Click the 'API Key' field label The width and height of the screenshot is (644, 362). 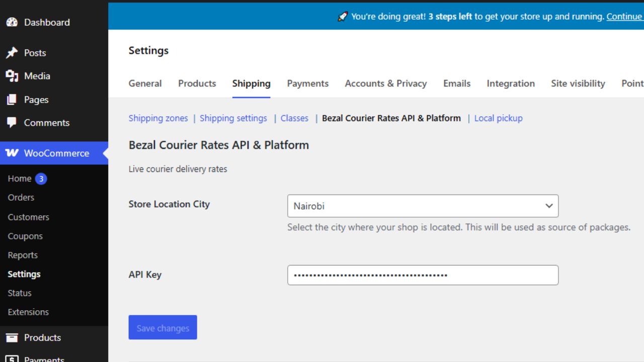(145, 275)
